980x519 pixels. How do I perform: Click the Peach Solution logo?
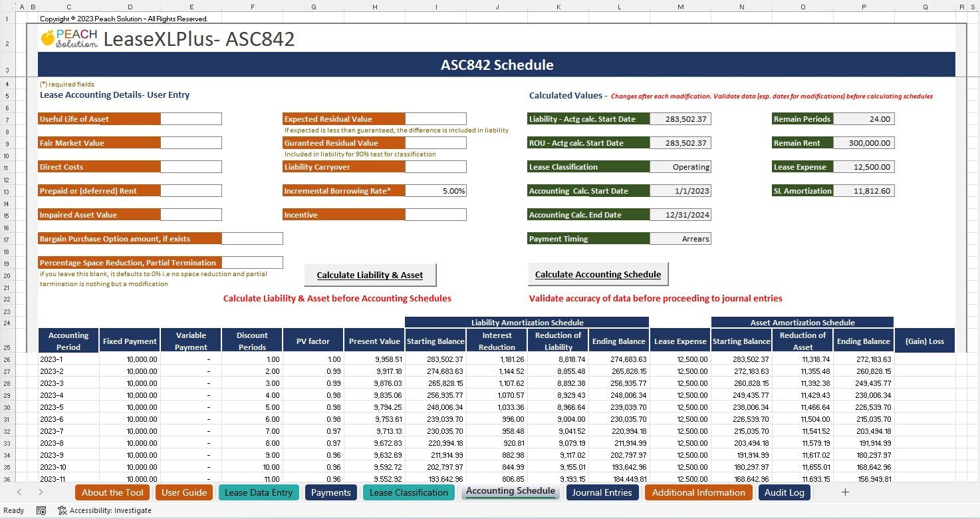click(69, 39)
